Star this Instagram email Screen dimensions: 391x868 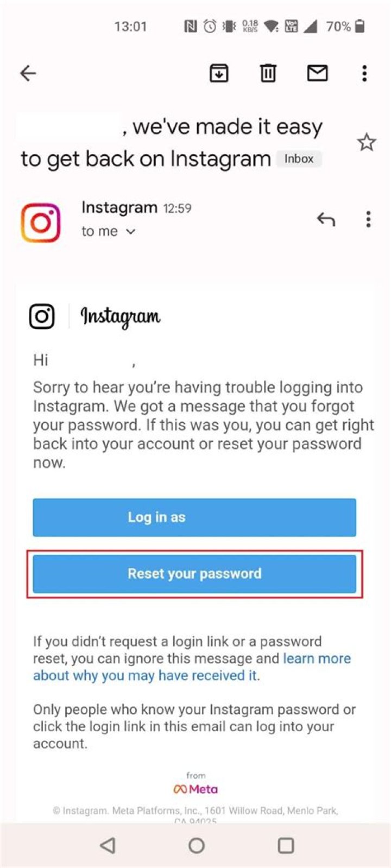[367, 142]
